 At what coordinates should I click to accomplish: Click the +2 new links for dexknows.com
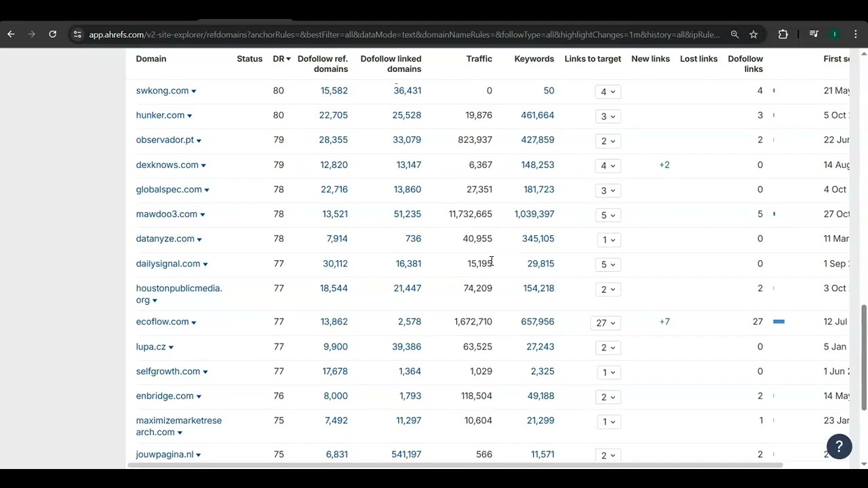[x=665, y=165]
